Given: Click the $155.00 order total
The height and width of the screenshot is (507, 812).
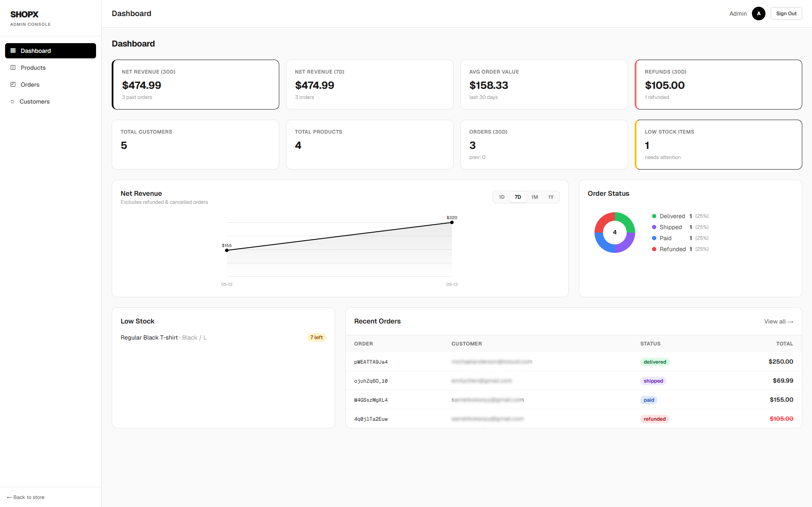Looking at the screenshot, I should pyautogui.click(x=782, y=400).
